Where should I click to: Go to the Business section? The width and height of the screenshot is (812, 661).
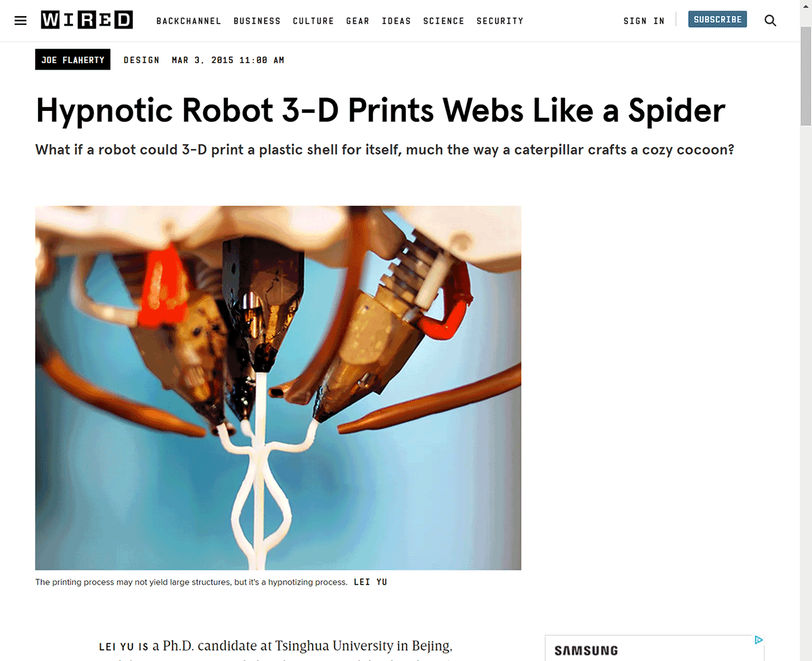tap(257, 21)
